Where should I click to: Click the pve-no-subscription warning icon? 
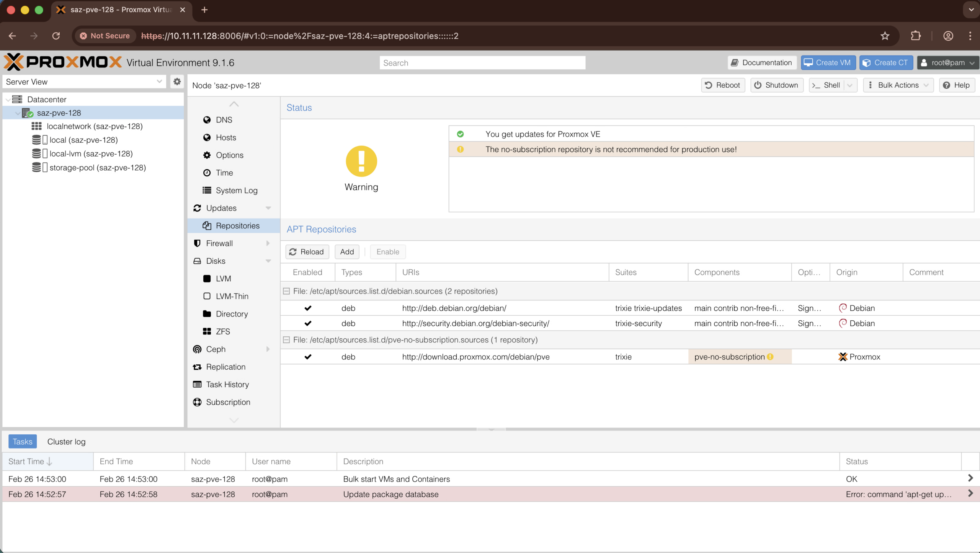[x=770, y=357]
